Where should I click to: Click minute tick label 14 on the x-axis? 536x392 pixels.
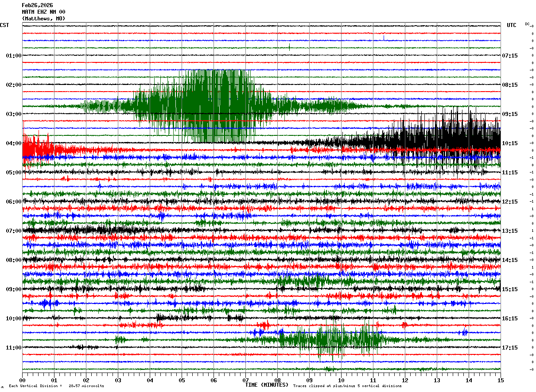pos(469,380)
